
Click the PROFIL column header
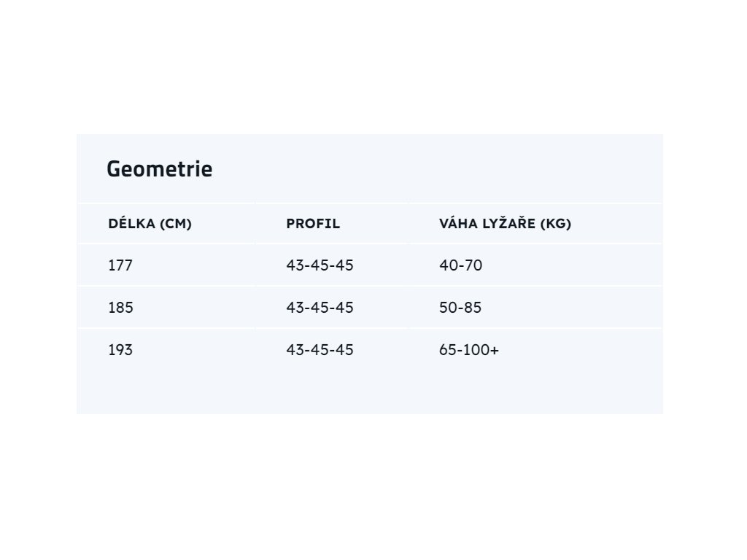click(313, 224)
